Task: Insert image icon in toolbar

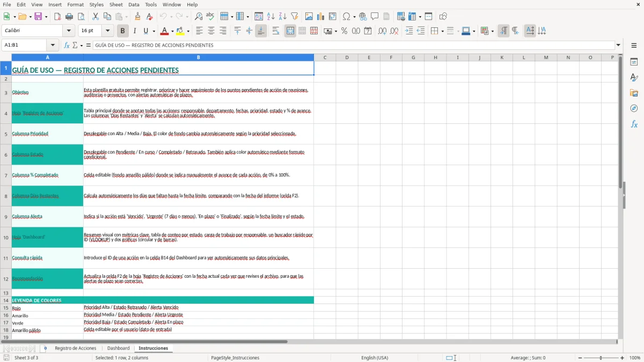Action: pos(309,17)
